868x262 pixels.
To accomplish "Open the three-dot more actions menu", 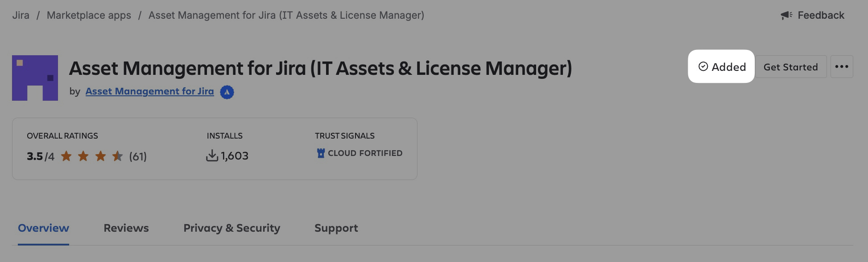I will [x=841, y=67].
